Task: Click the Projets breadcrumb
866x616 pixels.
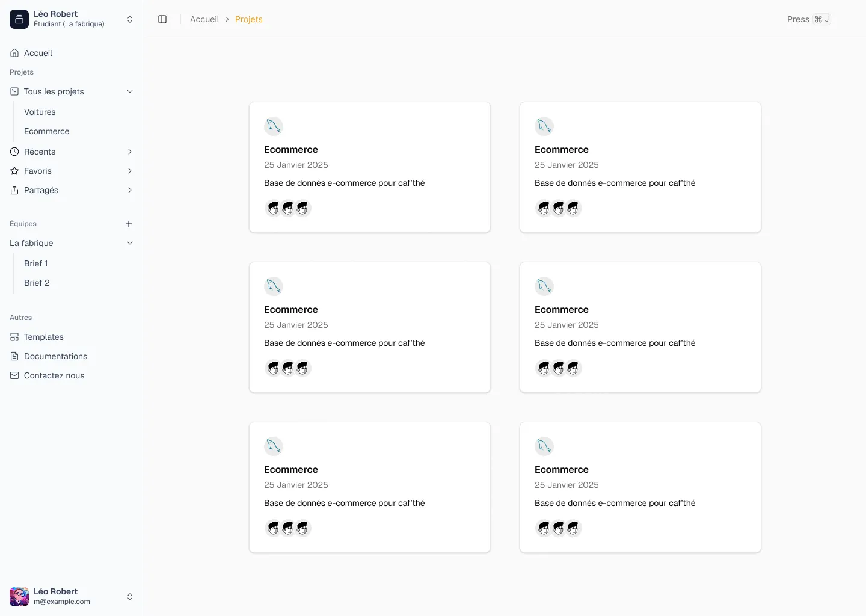Action: pyautogui.click(x=249, y=19)
